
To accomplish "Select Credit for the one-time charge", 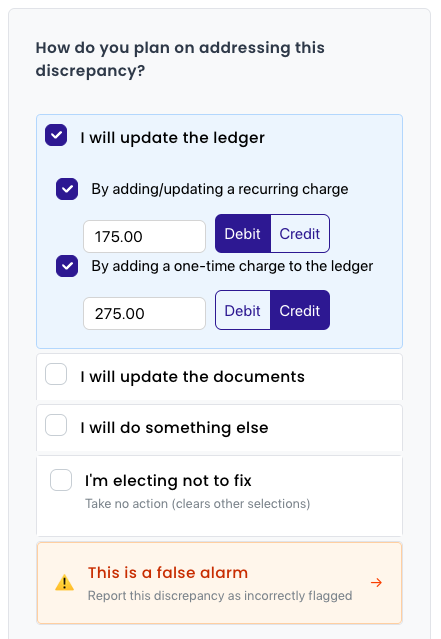I will pyautogui.click(x=300, y=311).
